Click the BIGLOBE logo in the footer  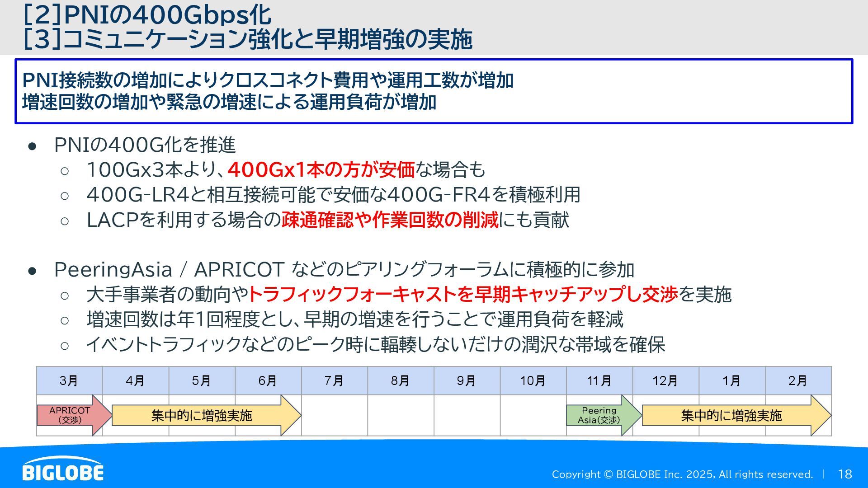click(x=63, y=469)
